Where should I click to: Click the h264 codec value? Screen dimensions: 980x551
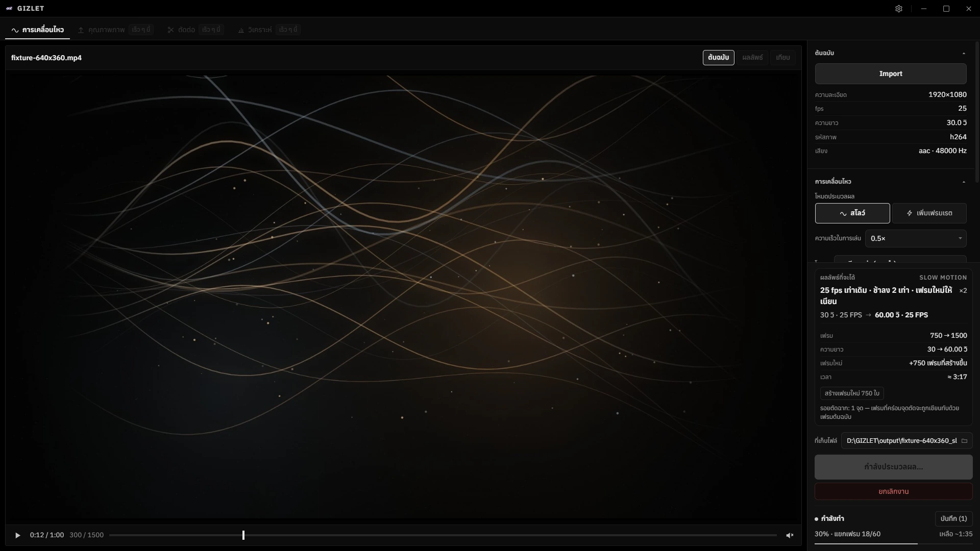[958, 137]
